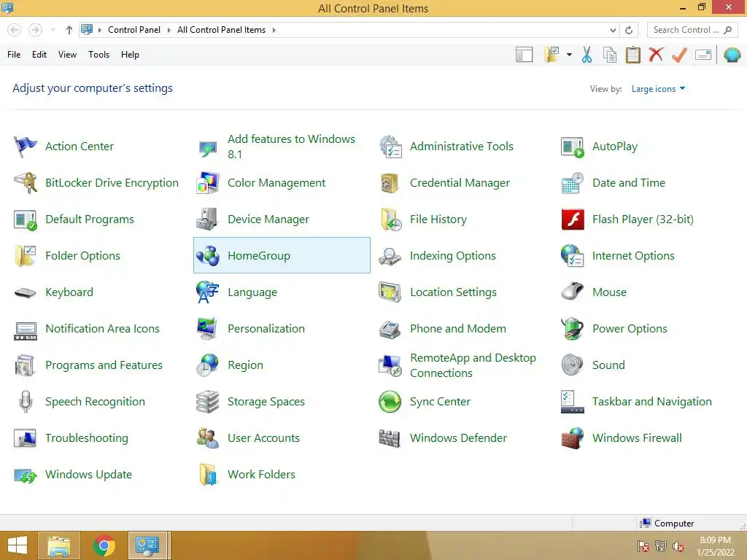Click the Paste clipboard toolbar icon
This screenshot has width=747, height=560.
(x=632, y=55)
